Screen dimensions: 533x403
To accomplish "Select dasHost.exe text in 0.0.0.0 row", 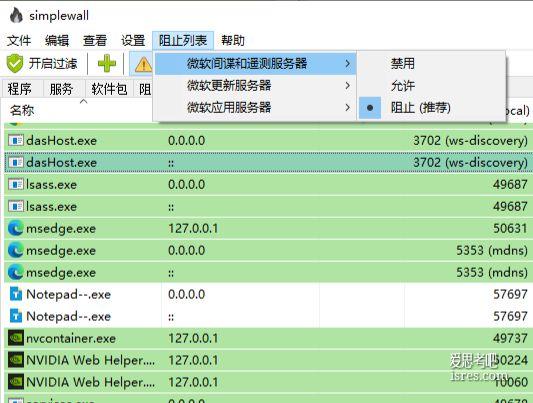I will [62, 141].
